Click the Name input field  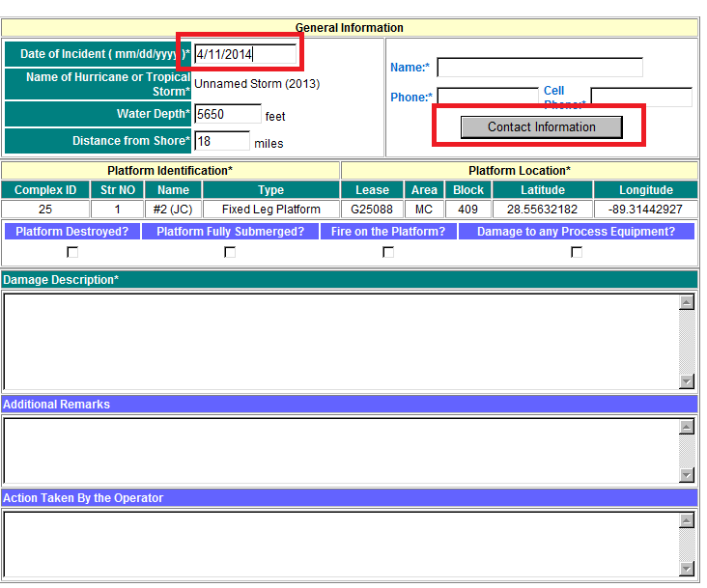coord(539,68)
